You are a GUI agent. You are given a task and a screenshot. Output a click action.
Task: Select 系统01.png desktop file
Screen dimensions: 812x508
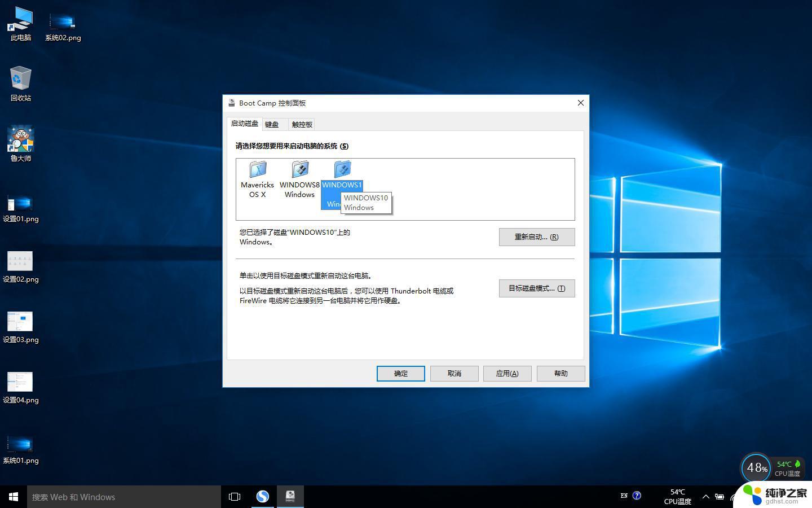click(21, 450)
